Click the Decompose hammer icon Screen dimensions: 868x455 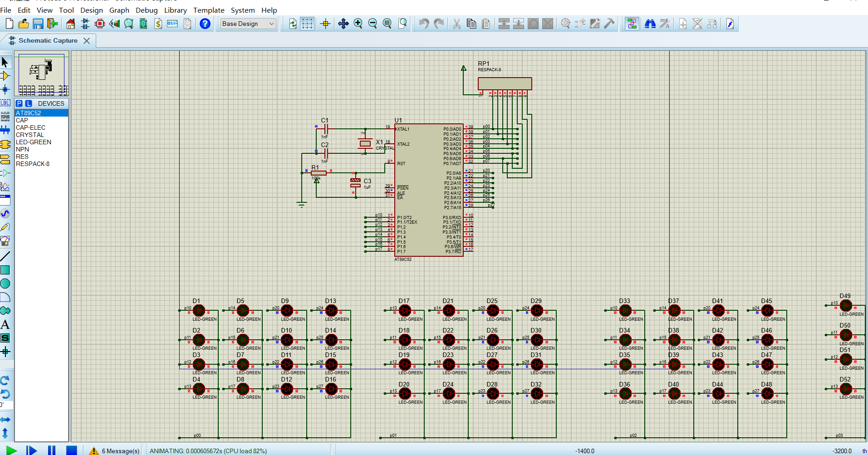pyautogui.click(x=609, y=24)
